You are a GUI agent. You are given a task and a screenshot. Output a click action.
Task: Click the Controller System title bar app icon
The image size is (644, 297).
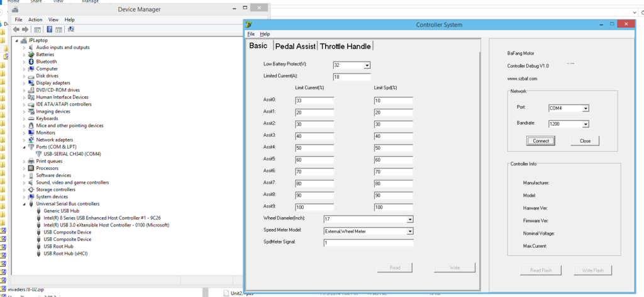249,25
